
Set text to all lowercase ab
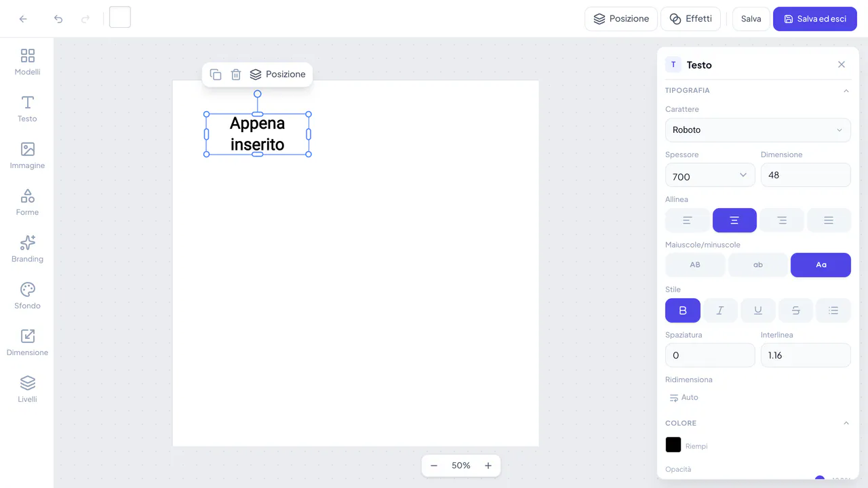pos(758,265)
